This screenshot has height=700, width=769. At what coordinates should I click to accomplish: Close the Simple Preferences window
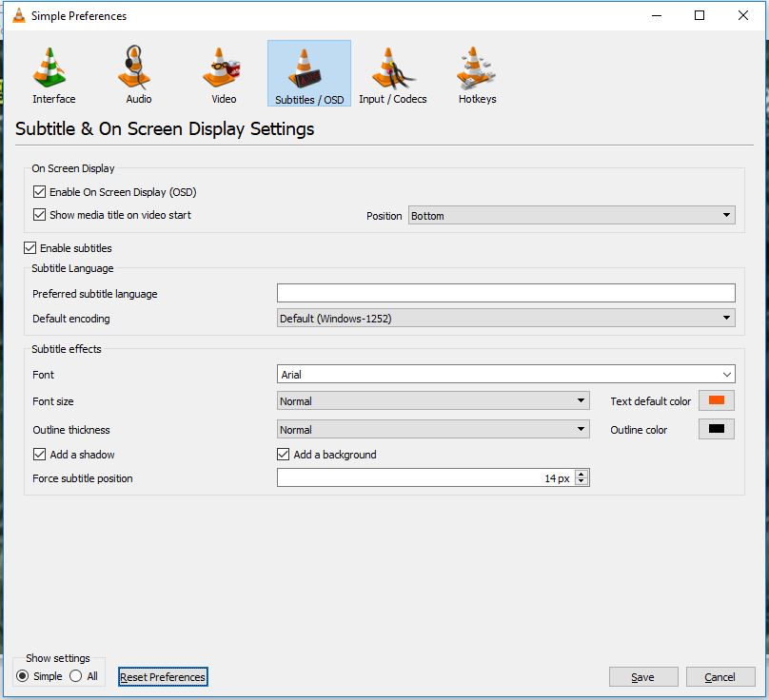(x=743, y=15)
